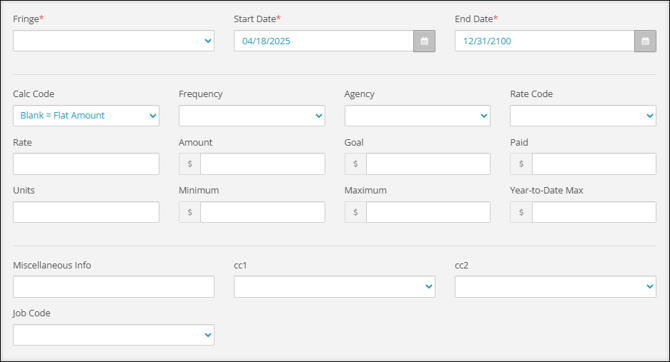The height and width of the screenshot is (362, 670).
Task: Click the 'Miscellaneous Info' label
Action: (x=52, y=265)
